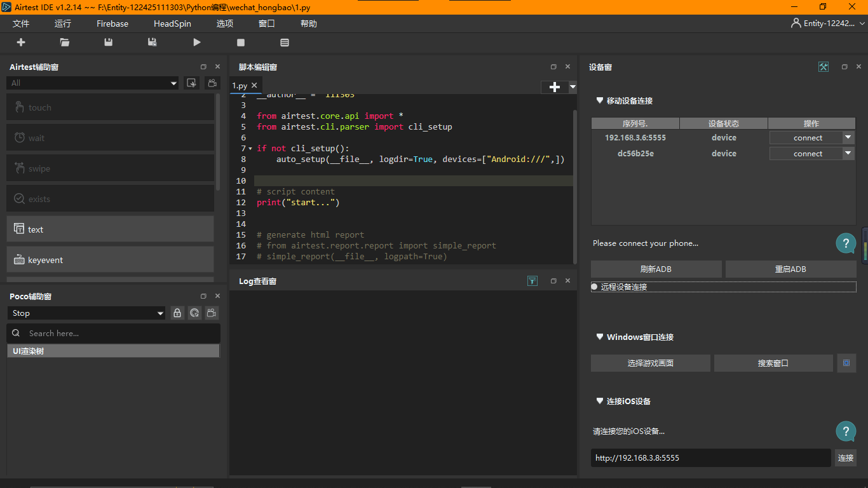Run the script with the play icon

197,42
